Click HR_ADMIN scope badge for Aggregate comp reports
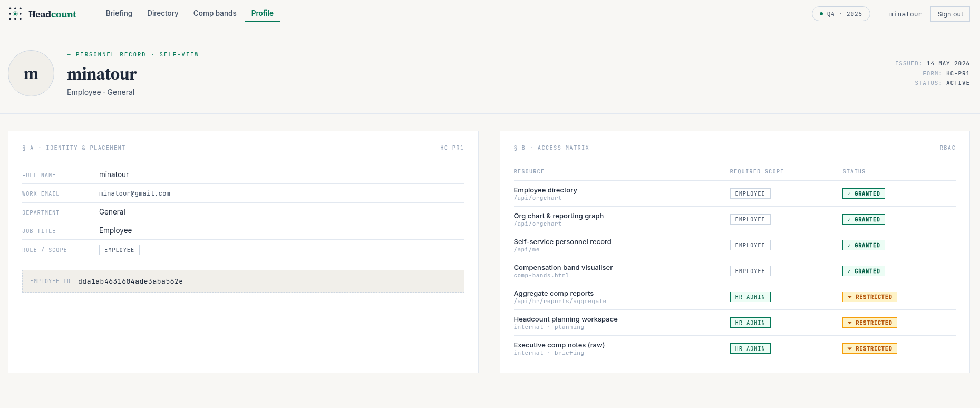The image size is (980, 408). pos(750,297)
